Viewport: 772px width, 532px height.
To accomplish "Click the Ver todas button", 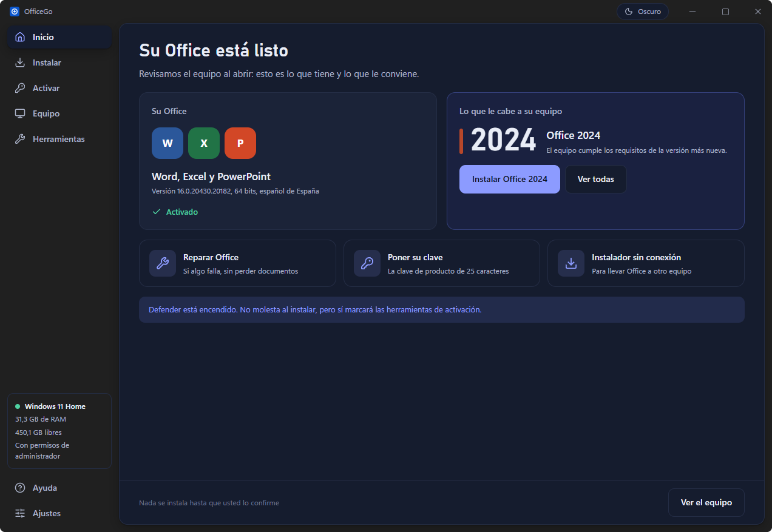I will [596, 179].
